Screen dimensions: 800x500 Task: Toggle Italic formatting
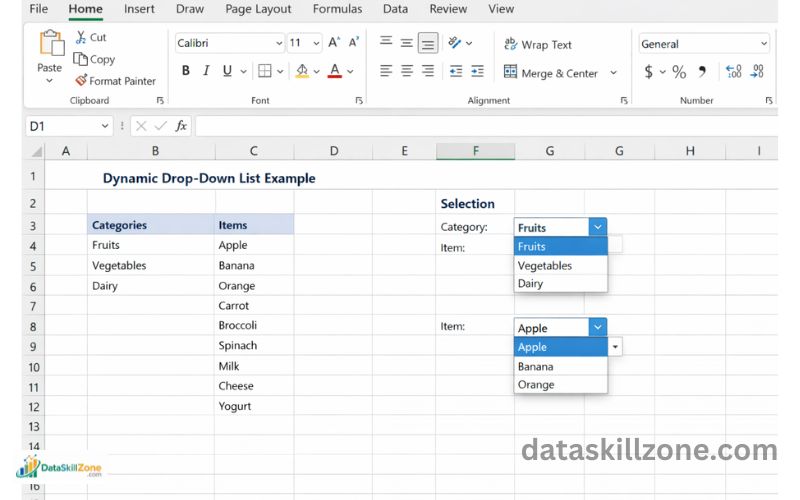206,71
